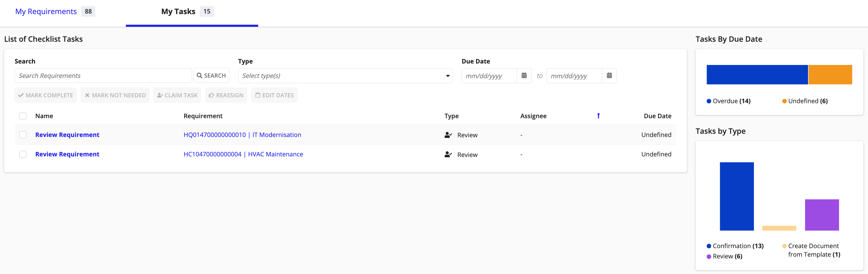The width and height of the screenshot is (868, 274).
Task: Click the ascending sort arrow near Assignee
Action: point(598,116)
